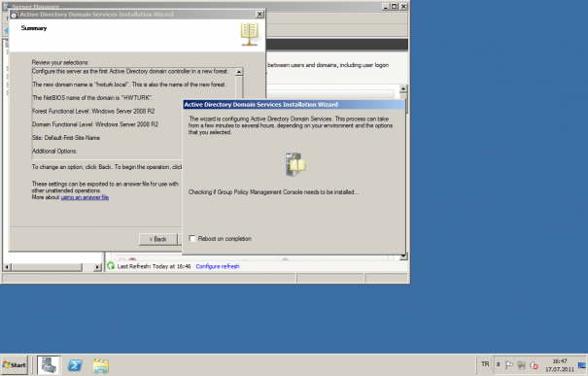Image resolution: width=588 pixels, height=376 pixels.
Task: Click the muted volume icon in tray
Action: (534, 365)
